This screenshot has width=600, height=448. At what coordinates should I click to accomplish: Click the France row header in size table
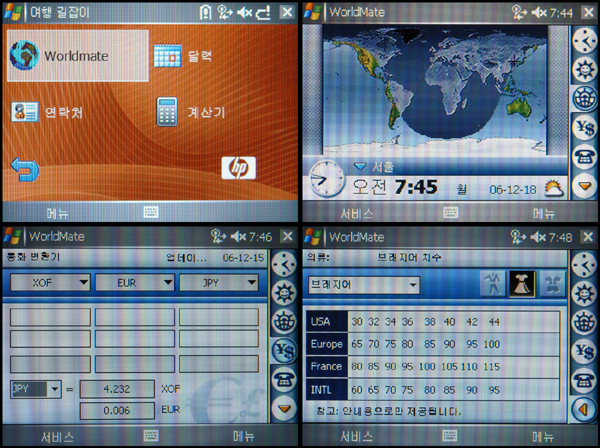coord(327,367)
